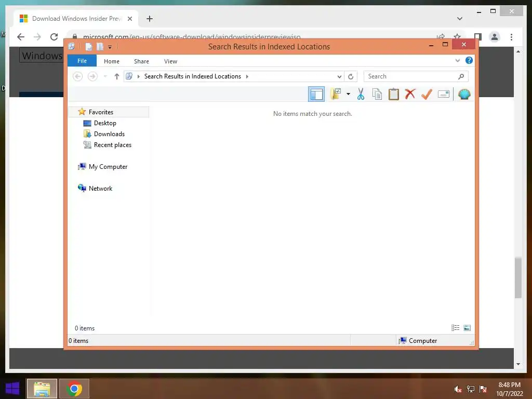Click Computer in the status bar
Viewport: 532px width, 399px height.
click(423, 341)
